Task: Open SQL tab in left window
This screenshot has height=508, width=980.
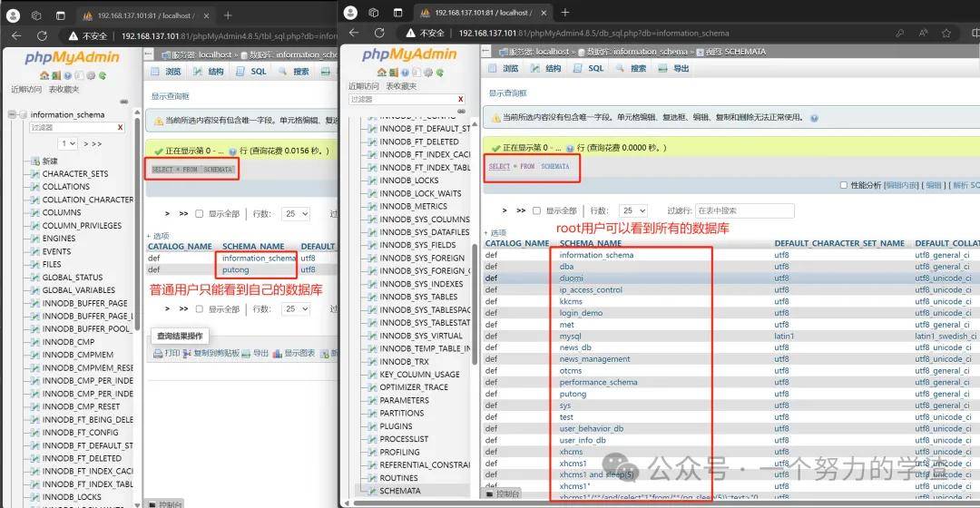Action: 251,72
